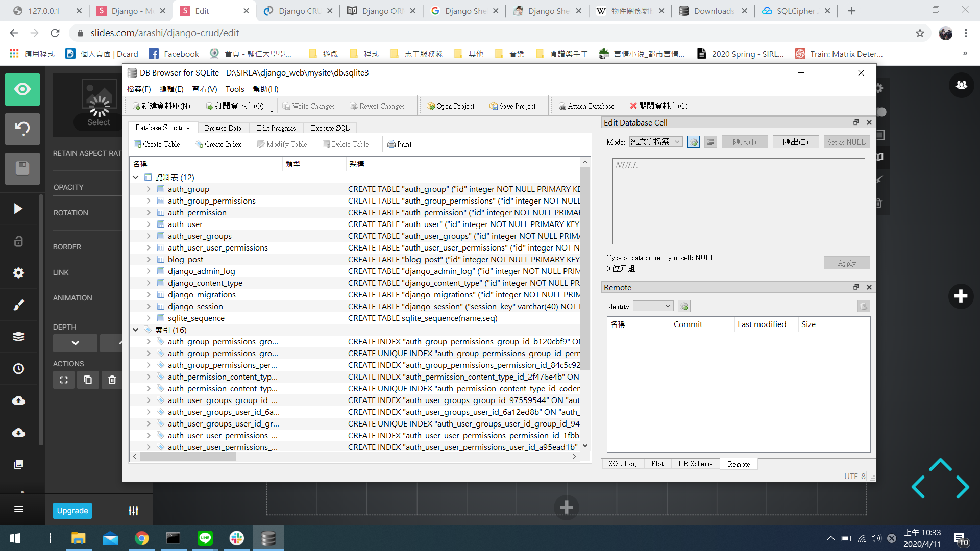Click the Save Project toolbar icon
Image resolution: width=980 pixels, height=551 pixels.
pyautogui.click(x=493, y=106)
